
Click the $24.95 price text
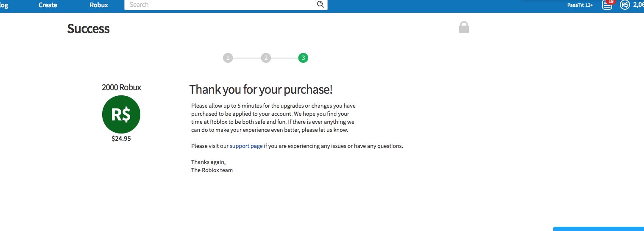pyautogui.click(x=121, y=138)
